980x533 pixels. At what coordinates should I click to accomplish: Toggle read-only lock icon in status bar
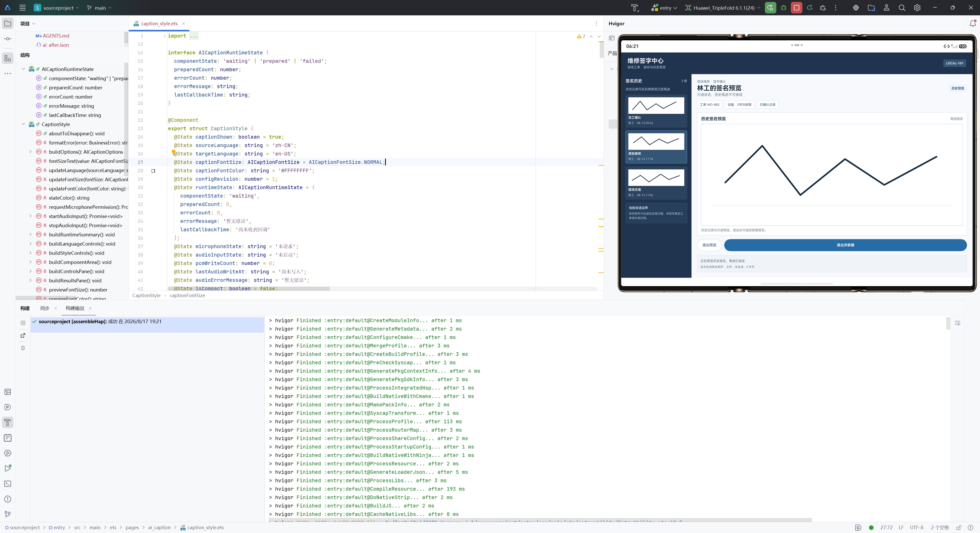(x=959, y=527)
